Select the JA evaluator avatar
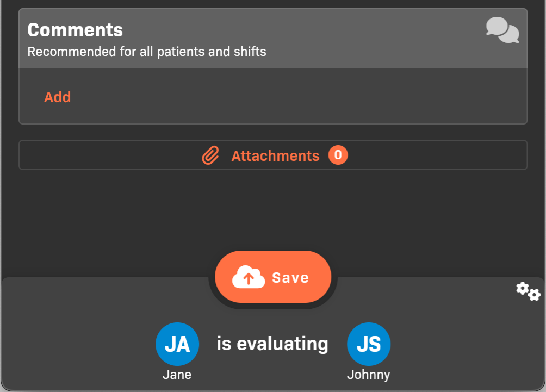 pyautogui.click(x=177, y=344)
